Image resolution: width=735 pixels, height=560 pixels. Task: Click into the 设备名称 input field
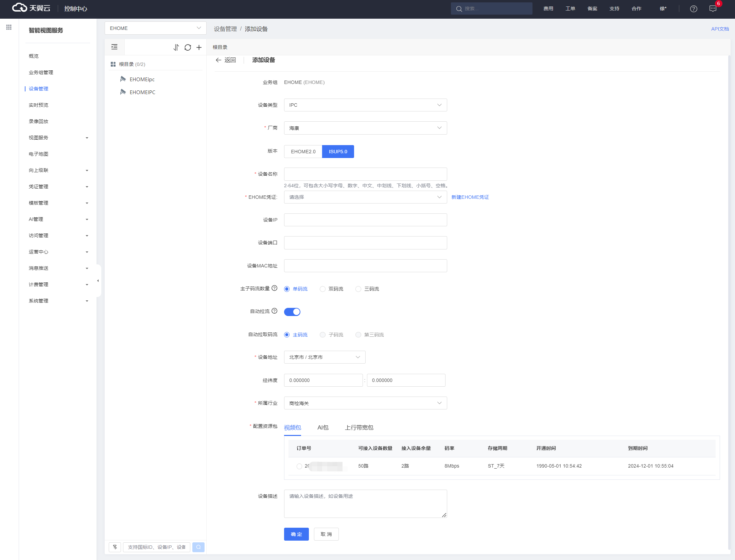365,174
